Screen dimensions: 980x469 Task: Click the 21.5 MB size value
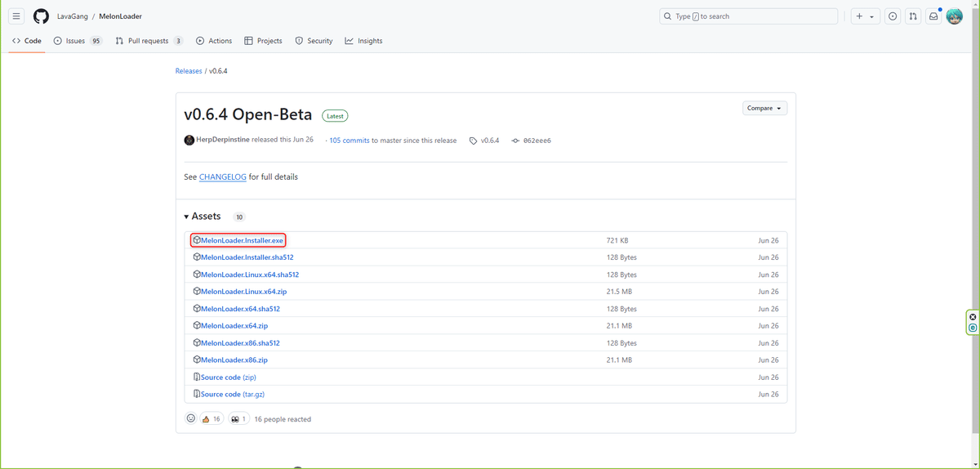point(619,292)
